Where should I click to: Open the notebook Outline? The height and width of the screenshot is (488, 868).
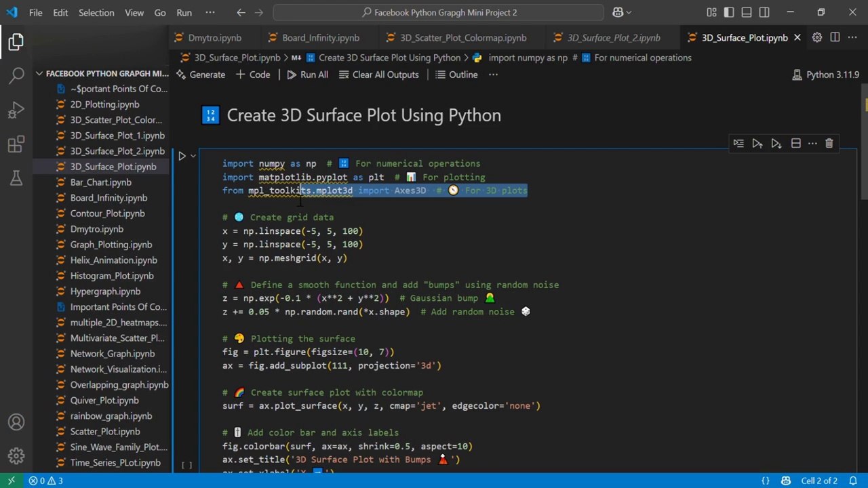(x=456, y=75)
